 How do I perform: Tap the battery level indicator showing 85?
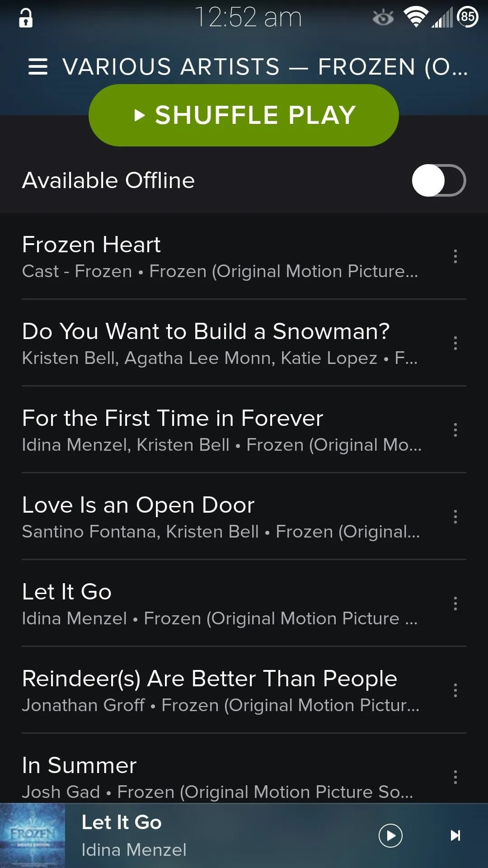pos(468,17)
